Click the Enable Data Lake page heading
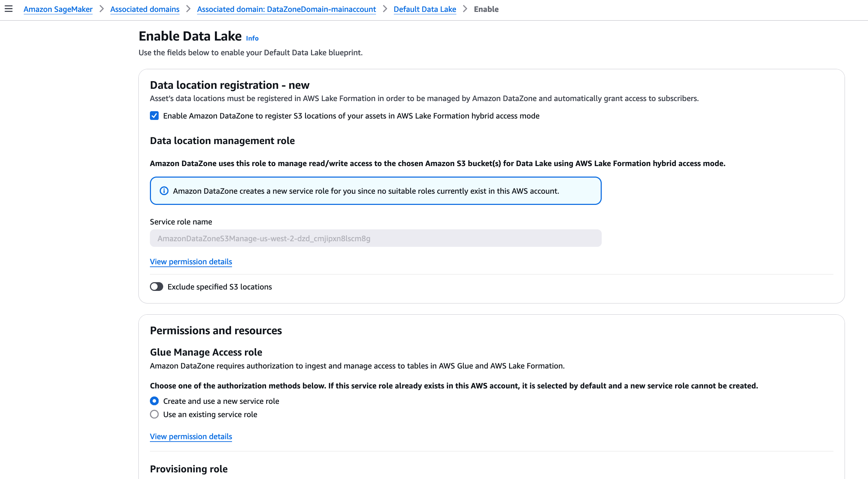 click(x=190, y=36)
